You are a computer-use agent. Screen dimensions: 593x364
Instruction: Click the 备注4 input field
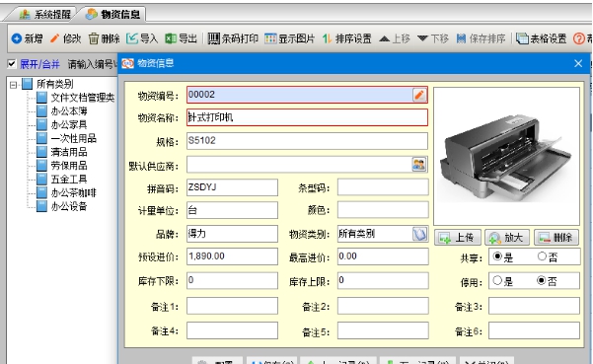click(232, 330)
